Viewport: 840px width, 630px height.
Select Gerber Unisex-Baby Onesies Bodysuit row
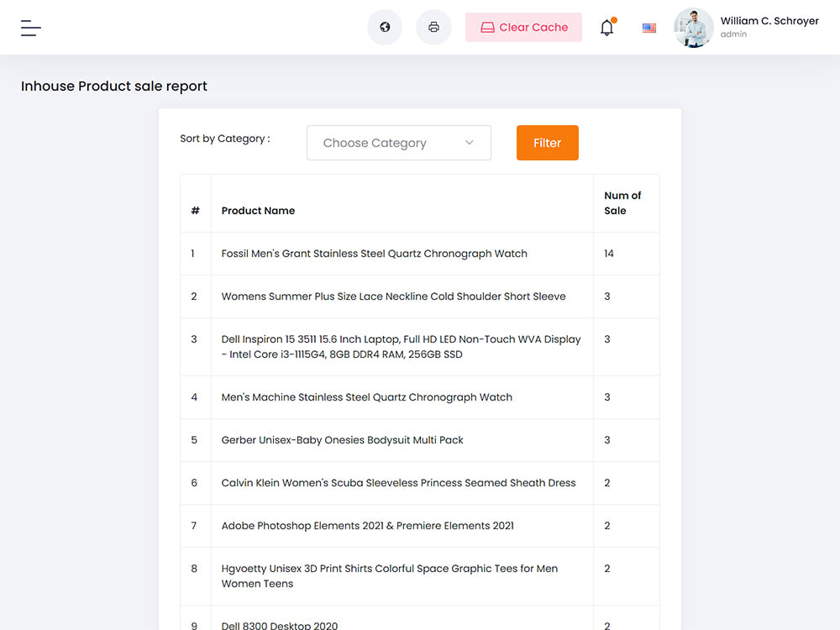click(x=419, y=440)
